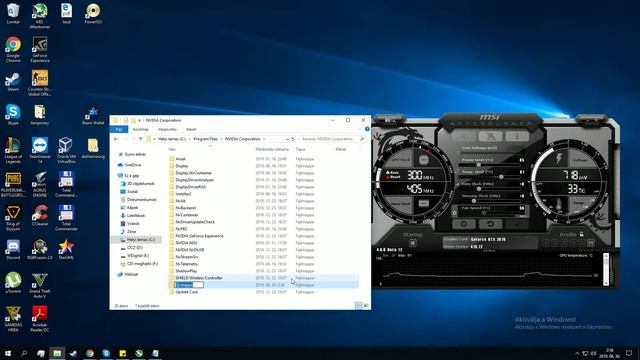Open Afterburner info 'i' button
Screen dimensions: 640x360
point(516,136)
